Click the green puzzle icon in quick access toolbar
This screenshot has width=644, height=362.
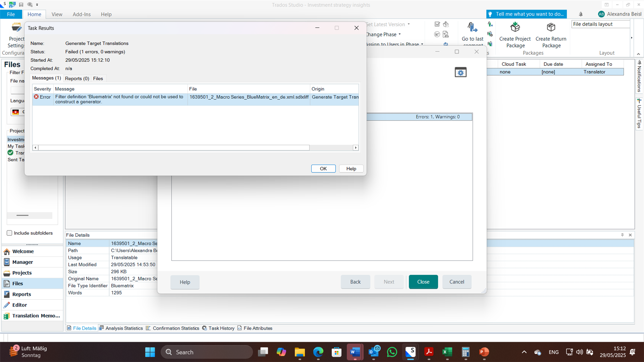tap(13, 5)
